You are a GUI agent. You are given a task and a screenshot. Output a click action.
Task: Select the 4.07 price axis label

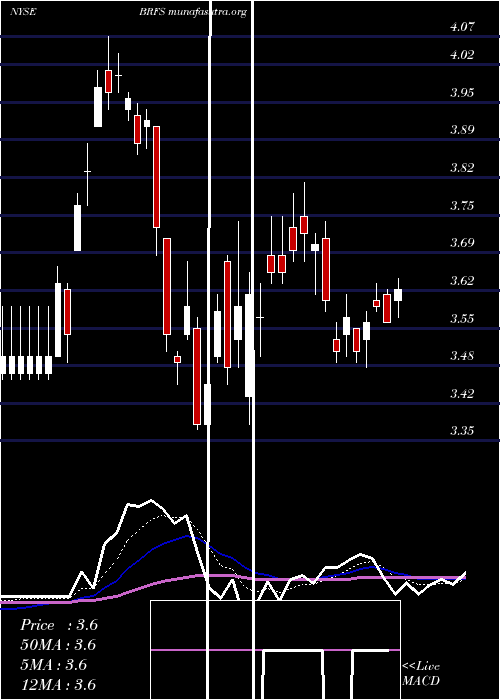point(462,27)
